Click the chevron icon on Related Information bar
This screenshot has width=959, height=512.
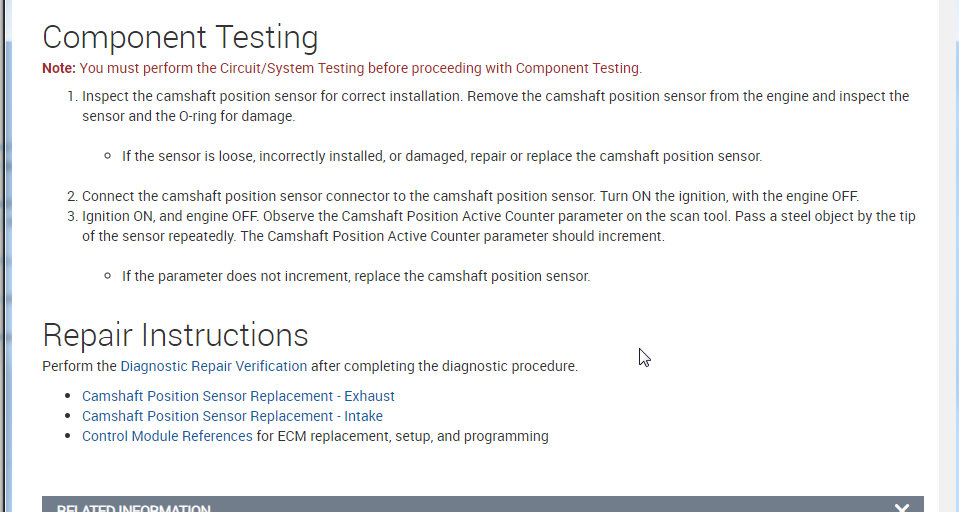(x=902, y=507)
